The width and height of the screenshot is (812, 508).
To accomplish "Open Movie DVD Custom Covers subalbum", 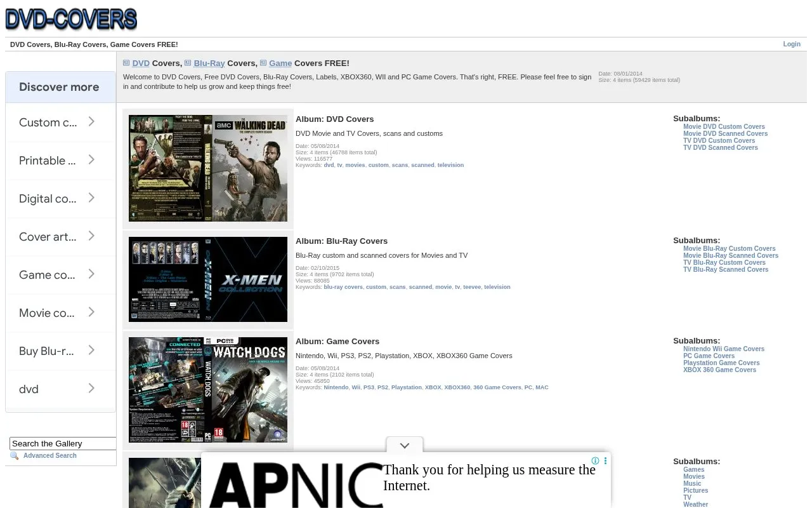I will [724, 127].
